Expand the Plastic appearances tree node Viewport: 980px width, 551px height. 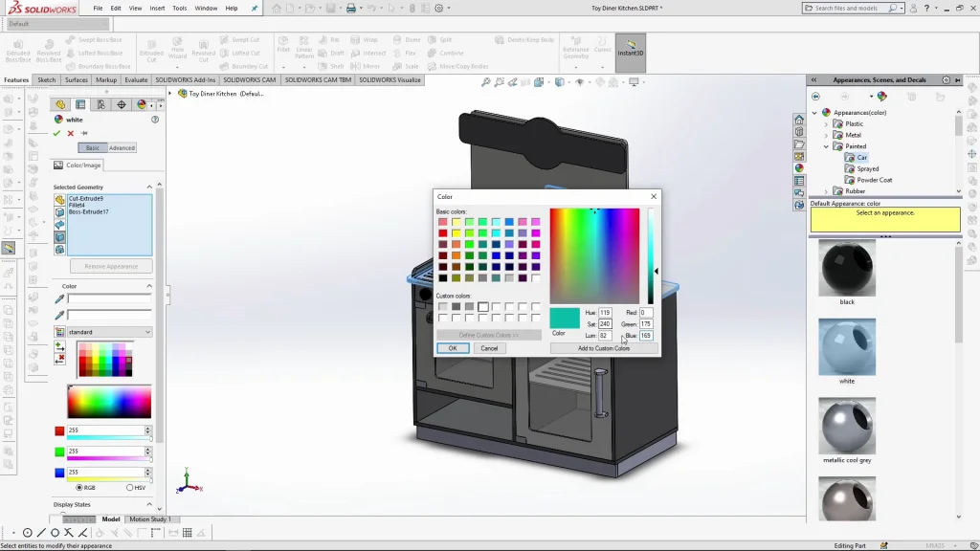[827, 123]
